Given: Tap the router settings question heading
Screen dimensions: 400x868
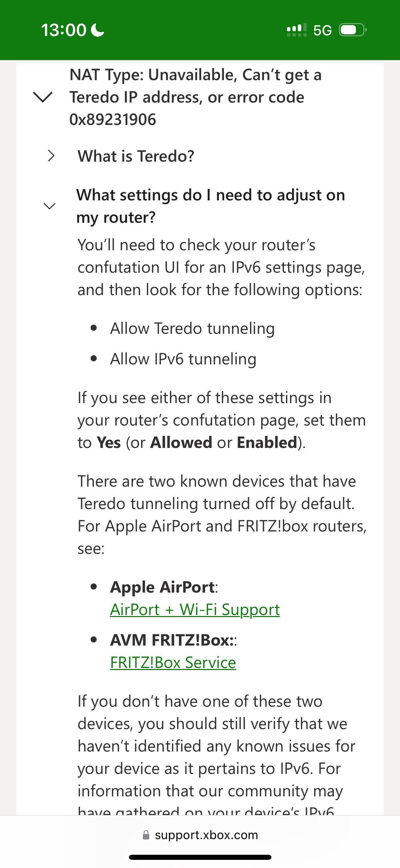Looking at the screenshot, I should click(x=210, y=206).
